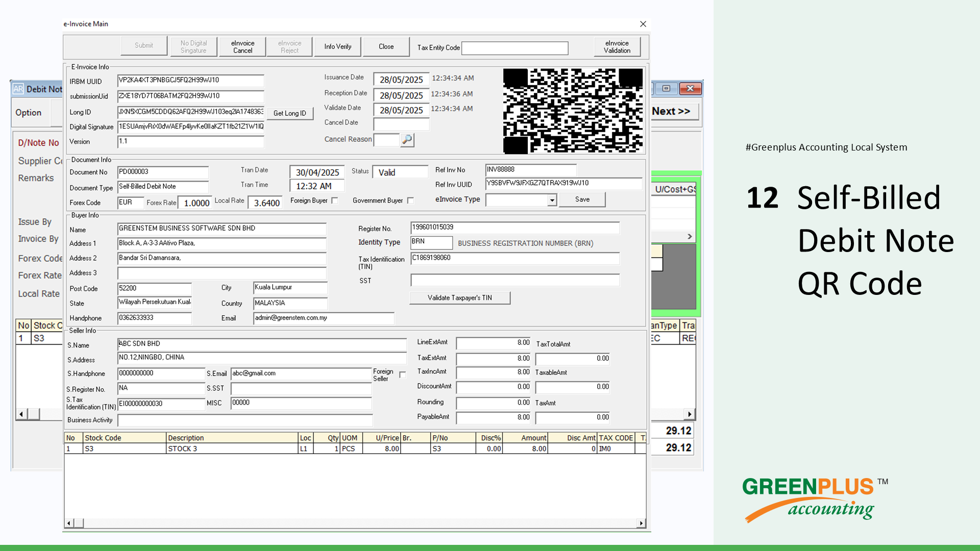Click the IM0 tax code cell

point(616,449)
